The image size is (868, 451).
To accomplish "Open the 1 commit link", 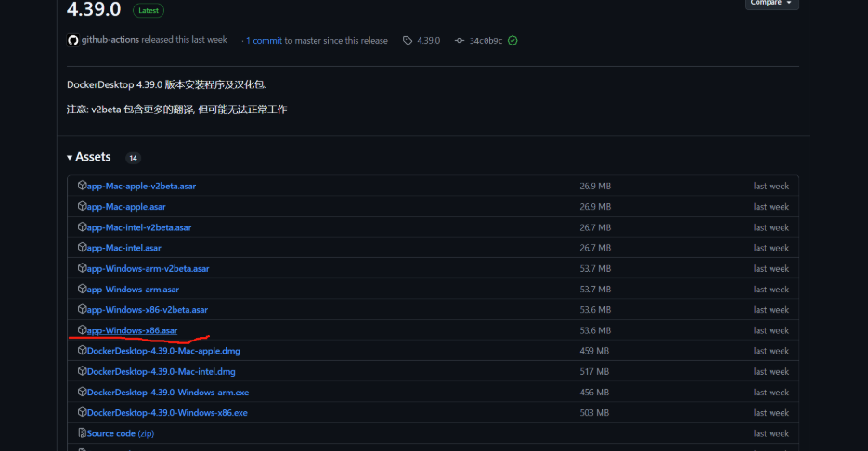I will (264, 41).
